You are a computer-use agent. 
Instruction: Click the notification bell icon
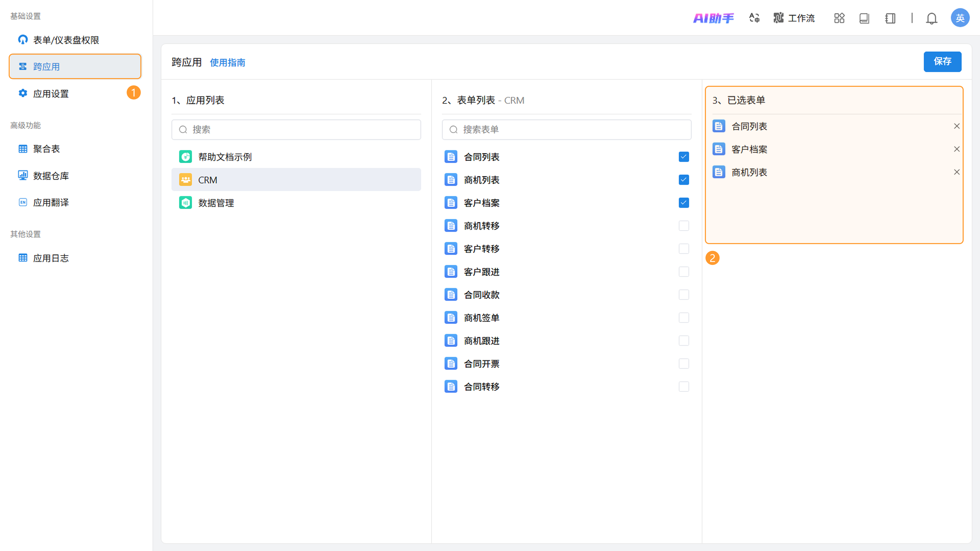pyautogui.click(x=931, y=18)
